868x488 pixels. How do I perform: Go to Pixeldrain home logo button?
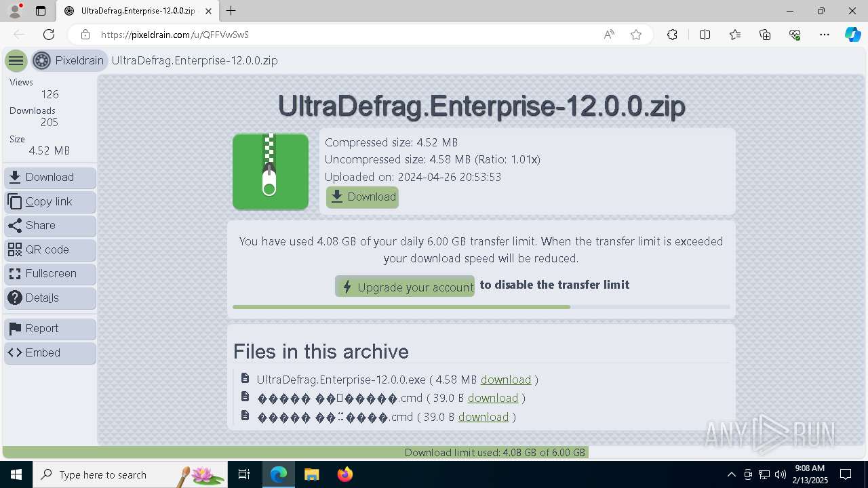click(x=69, y=60)
